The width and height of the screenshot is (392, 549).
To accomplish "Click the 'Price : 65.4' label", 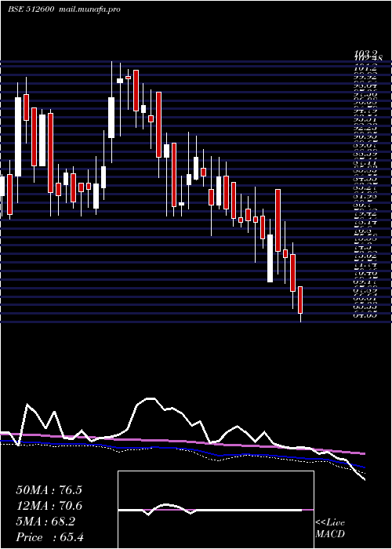I will pos(50,537).
